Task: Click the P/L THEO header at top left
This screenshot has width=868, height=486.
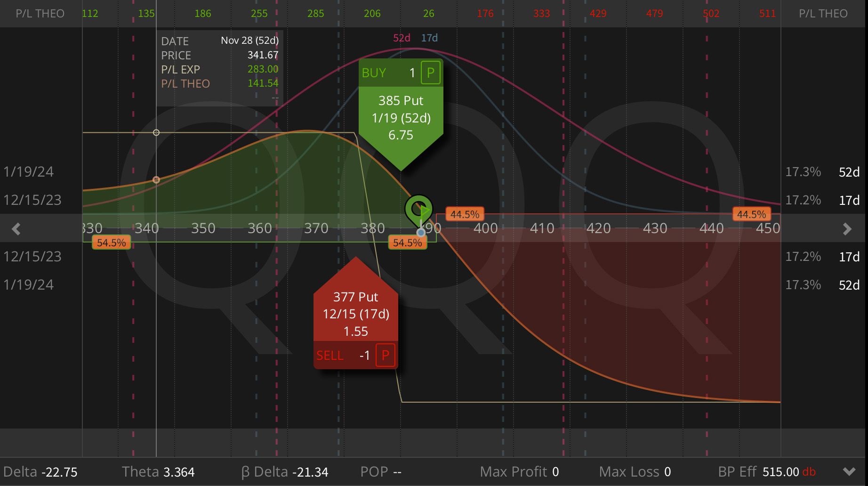Action: [x=40, y=13]
